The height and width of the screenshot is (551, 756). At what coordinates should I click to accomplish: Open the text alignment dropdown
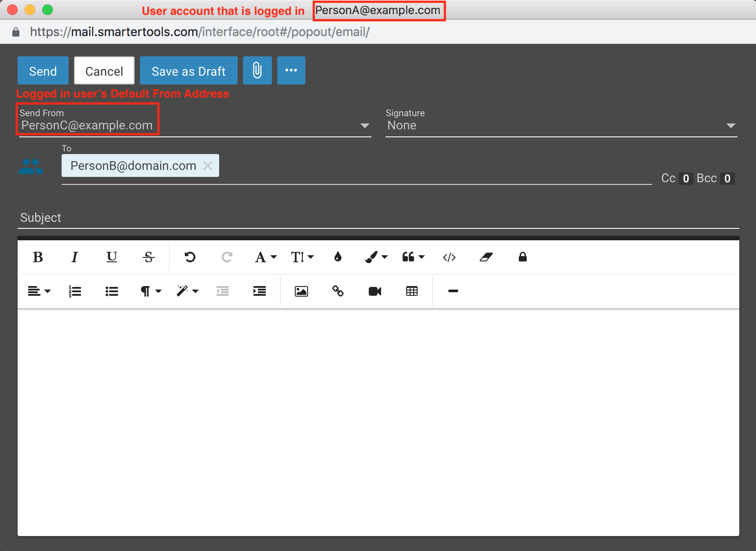(x=39, y=291)
